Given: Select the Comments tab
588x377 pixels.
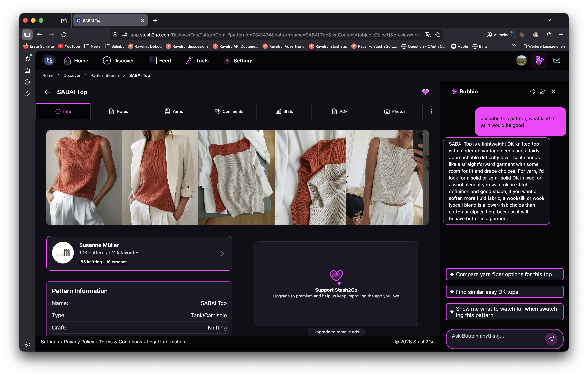Looking at the screenshot, I should click(x=229, y=111).
